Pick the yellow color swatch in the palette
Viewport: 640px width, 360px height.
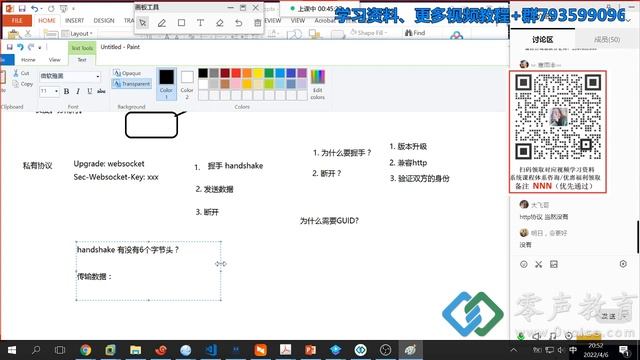[258, 73]
